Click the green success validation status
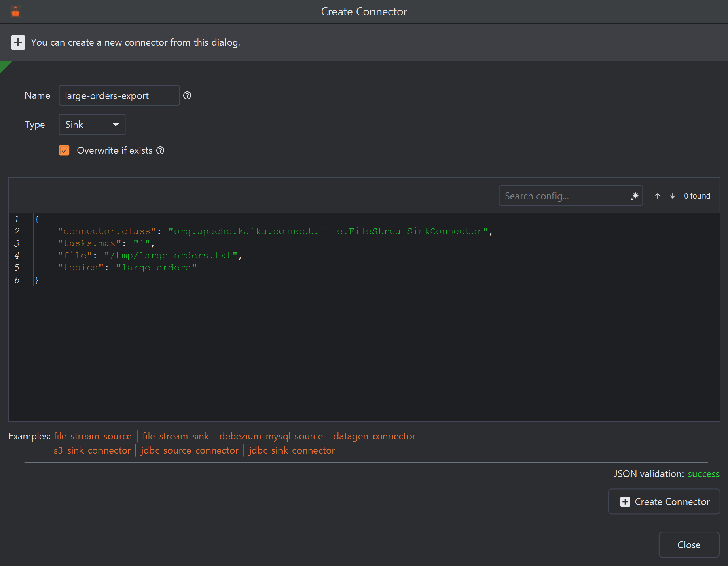728x566 pixels. pos(703,474)
